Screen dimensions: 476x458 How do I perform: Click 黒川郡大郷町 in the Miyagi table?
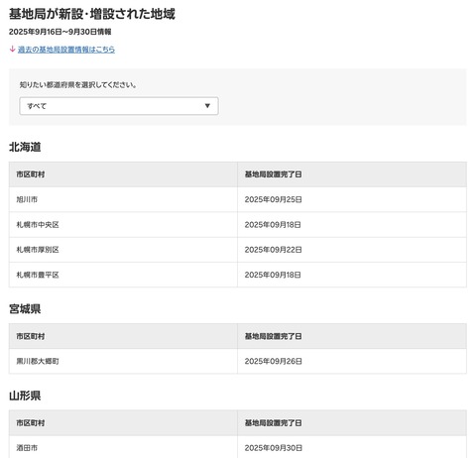tap(38, 361)
